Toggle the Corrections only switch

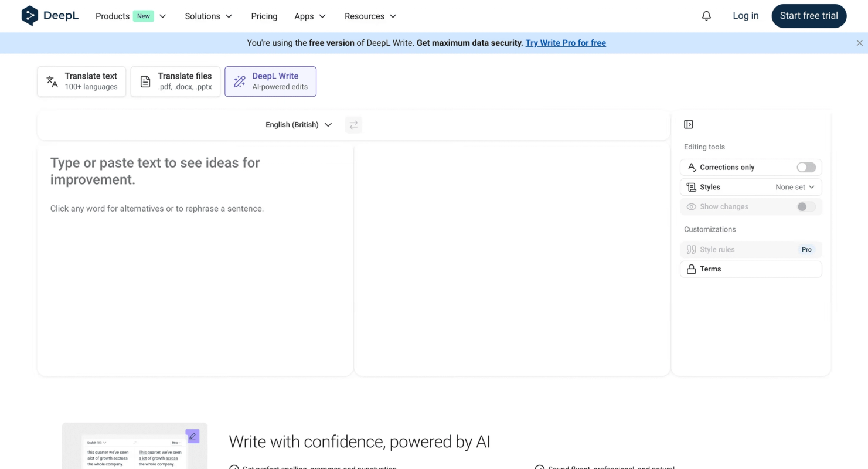click(806, 167)
